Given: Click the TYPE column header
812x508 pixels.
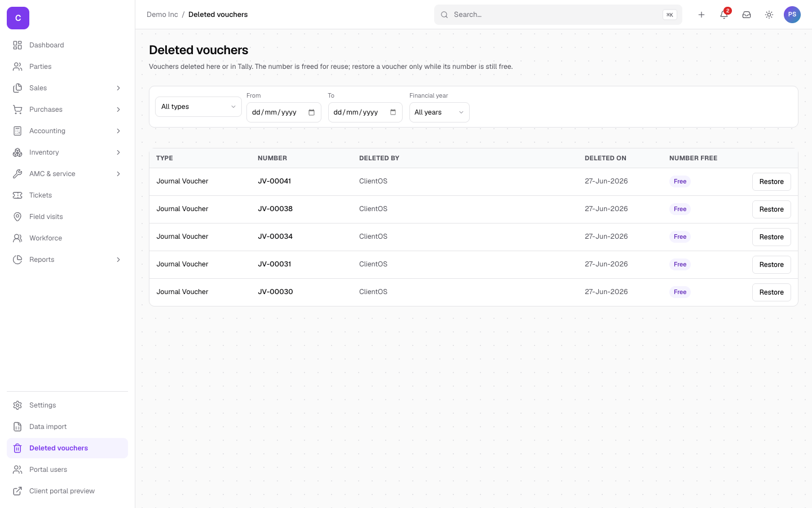Looking at the screenshot, I should [x=165, y=158].
